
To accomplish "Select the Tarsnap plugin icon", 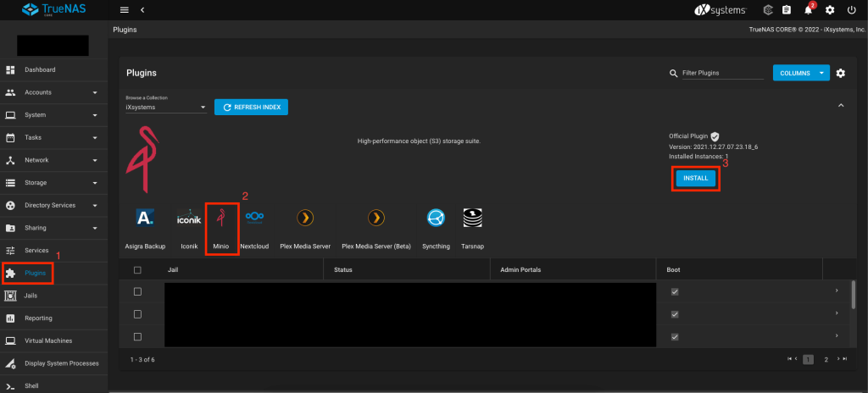I will (472, 218).
